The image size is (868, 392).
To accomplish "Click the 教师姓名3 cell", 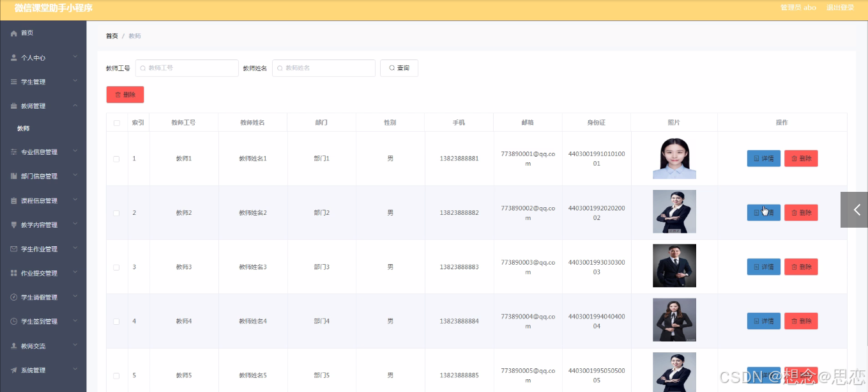I will tap(253, 267).
